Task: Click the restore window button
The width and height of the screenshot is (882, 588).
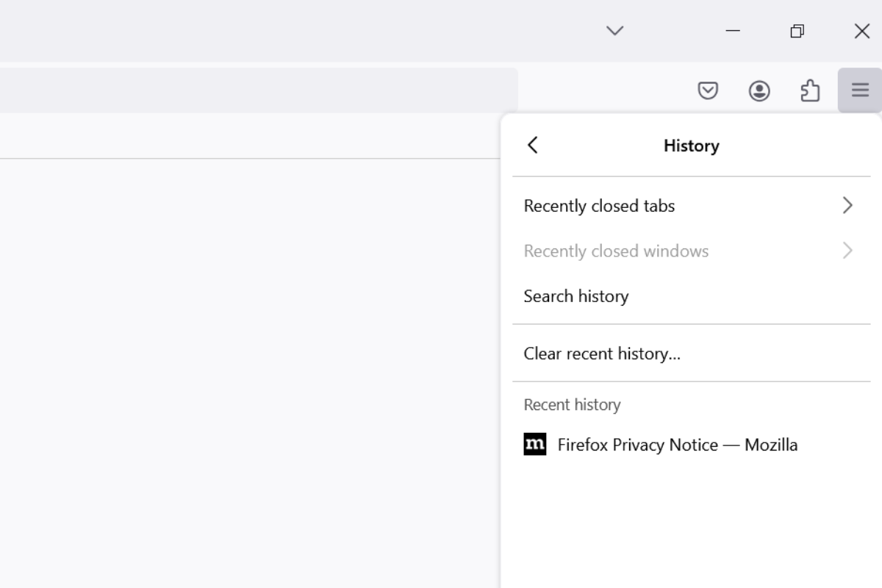Action: click(x=797, y=31)
